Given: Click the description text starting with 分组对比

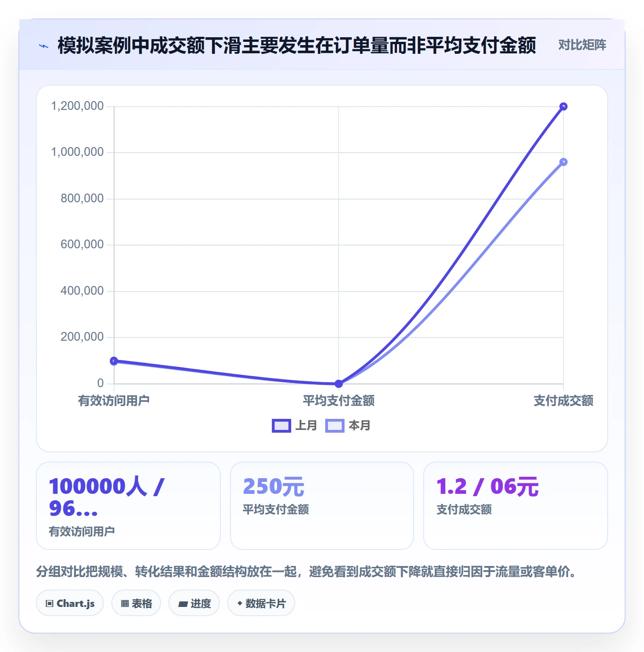Looking at the screenshot, I should pyautogui.click(x=306, y=572).
